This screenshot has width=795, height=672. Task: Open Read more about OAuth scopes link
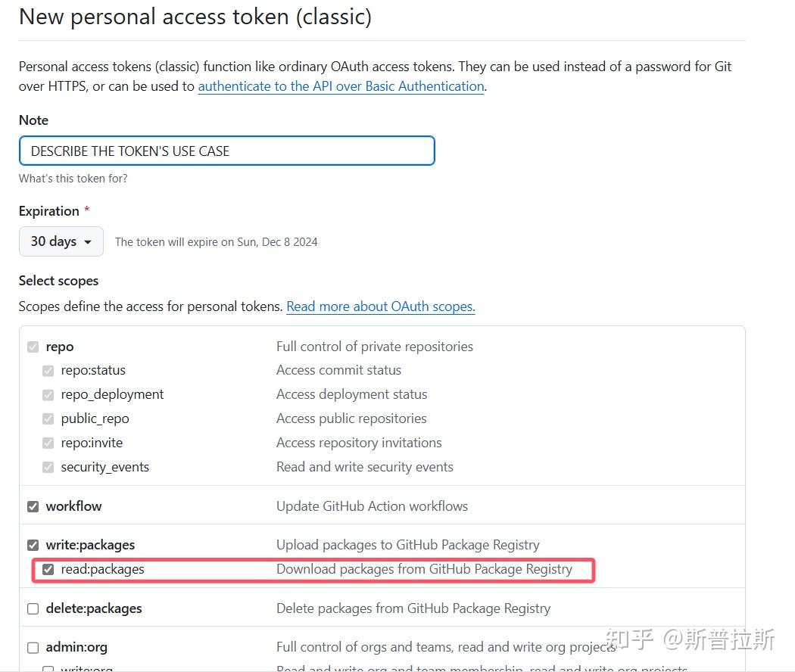pyautogui.click(x=380, y=306)
